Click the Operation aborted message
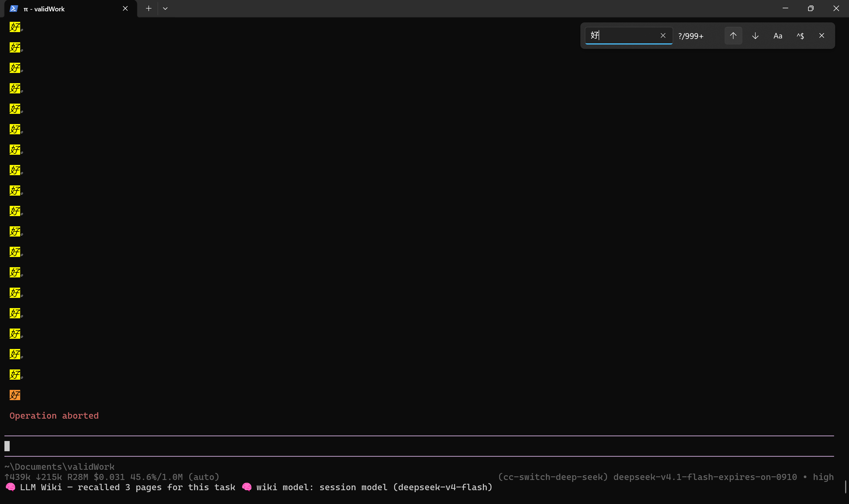The image size is (849, 504). tap(54, 416)
